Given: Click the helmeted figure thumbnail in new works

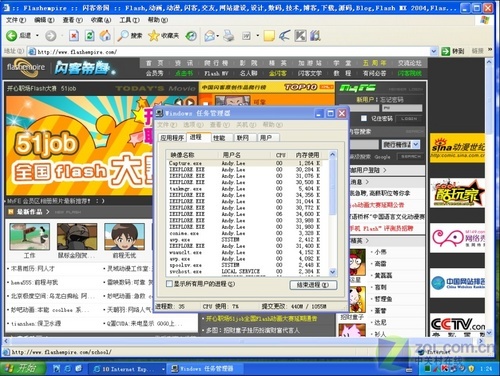Looking at the screenshot, I should point(77,237).
